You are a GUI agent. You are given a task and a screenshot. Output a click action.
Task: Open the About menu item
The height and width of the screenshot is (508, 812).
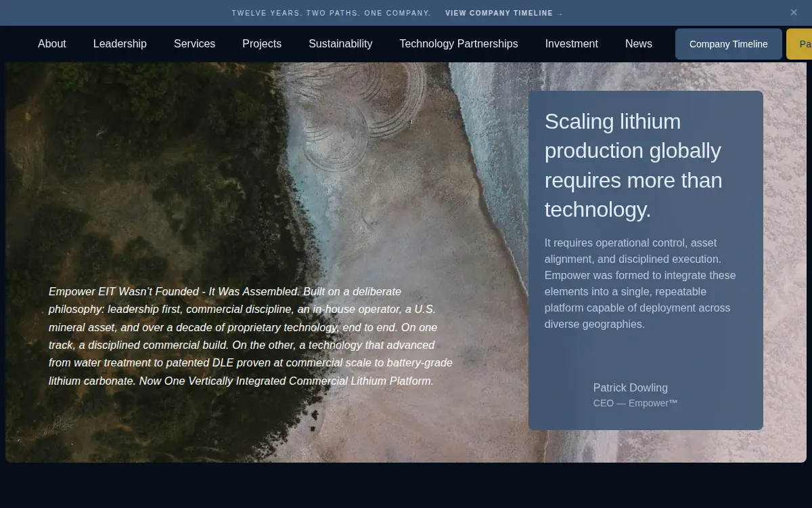pos(52,43)
